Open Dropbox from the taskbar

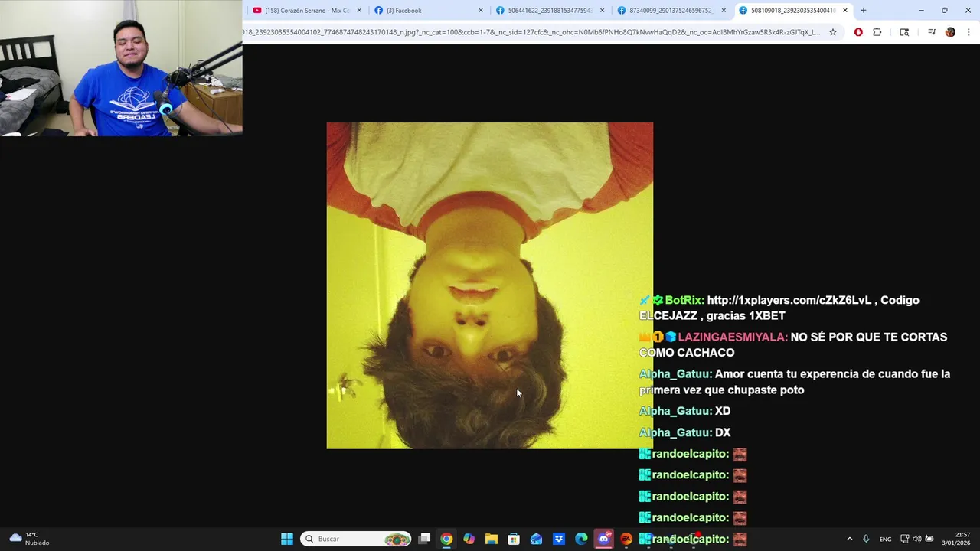click(559, 539)
